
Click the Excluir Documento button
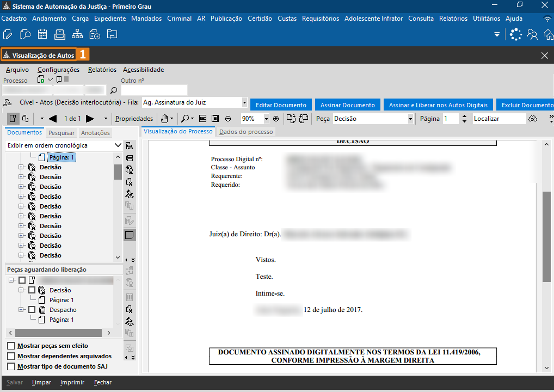coord(525,105)
